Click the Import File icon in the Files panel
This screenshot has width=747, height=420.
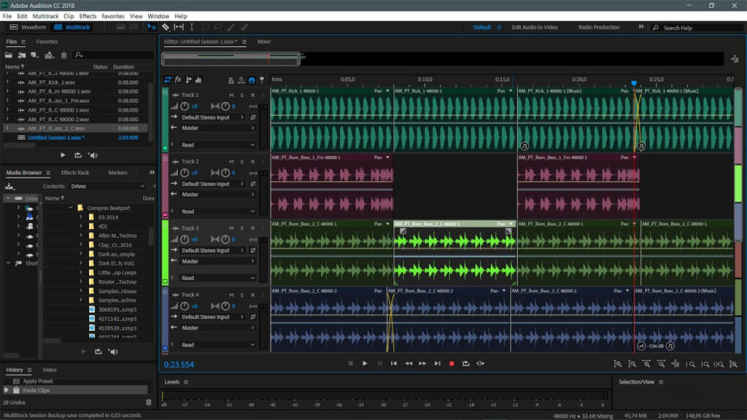(x=22, y=54)
